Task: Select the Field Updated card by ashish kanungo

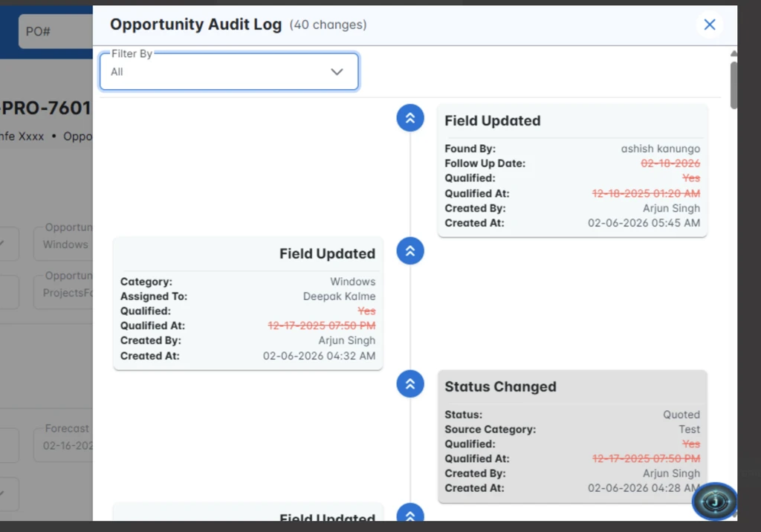Action: (x=572, y=170)
